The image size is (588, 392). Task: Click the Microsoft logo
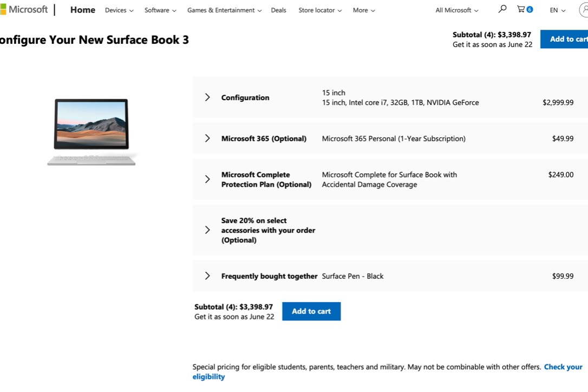click(24, 10)
